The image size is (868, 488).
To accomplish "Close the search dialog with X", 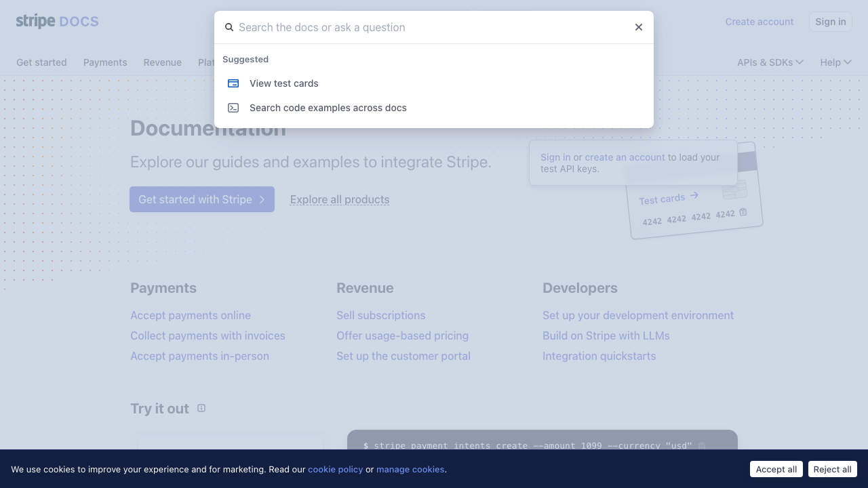I will 639,27.
